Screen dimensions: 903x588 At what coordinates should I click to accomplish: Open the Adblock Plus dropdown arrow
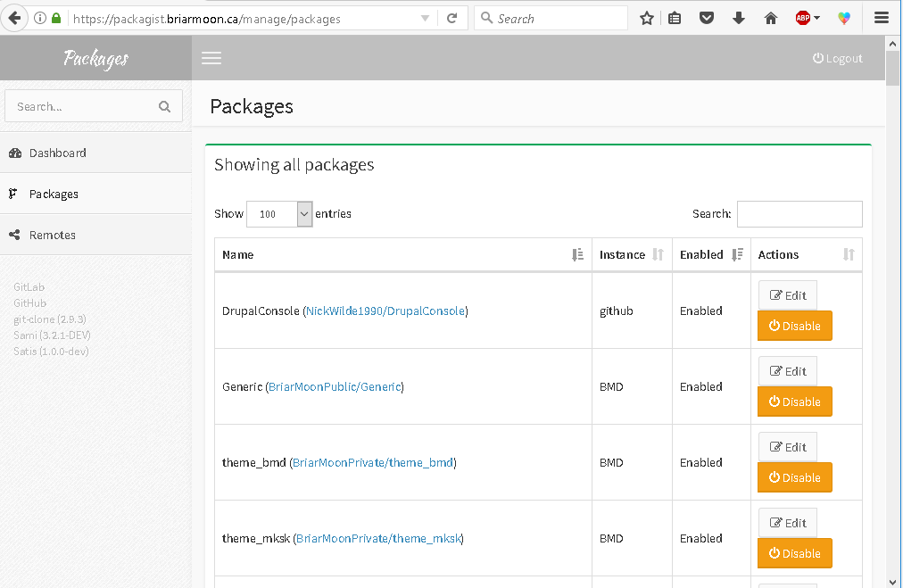pos(816,19)
